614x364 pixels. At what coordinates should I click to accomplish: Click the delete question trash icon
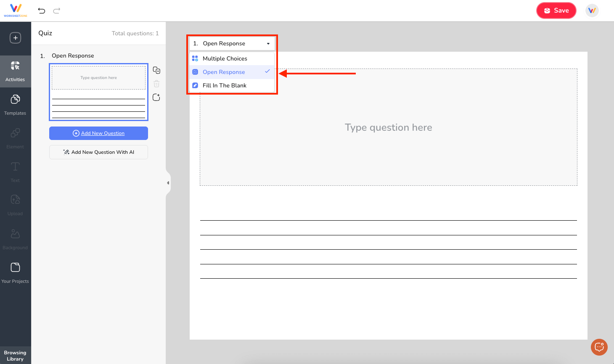pos(156,83)
